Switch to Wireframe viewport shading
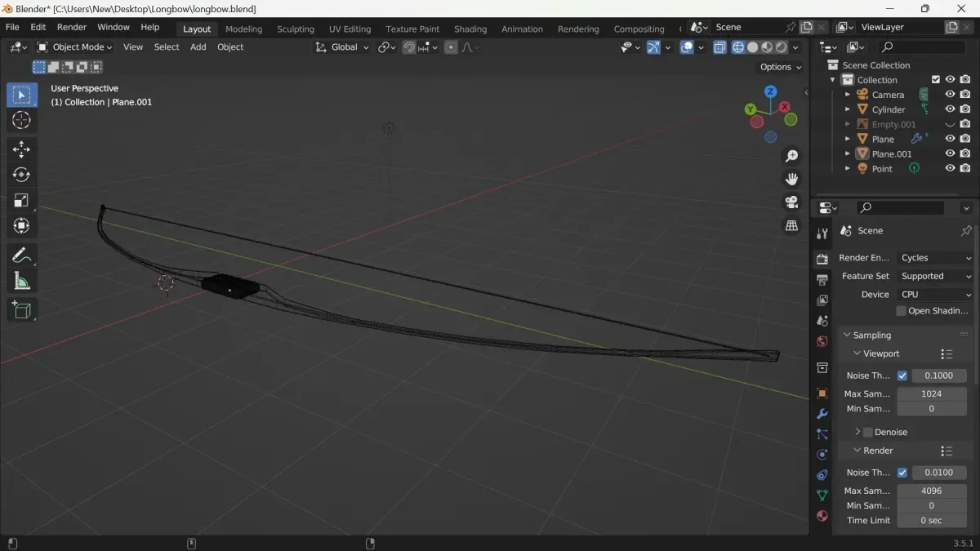 tap(738, 47)
